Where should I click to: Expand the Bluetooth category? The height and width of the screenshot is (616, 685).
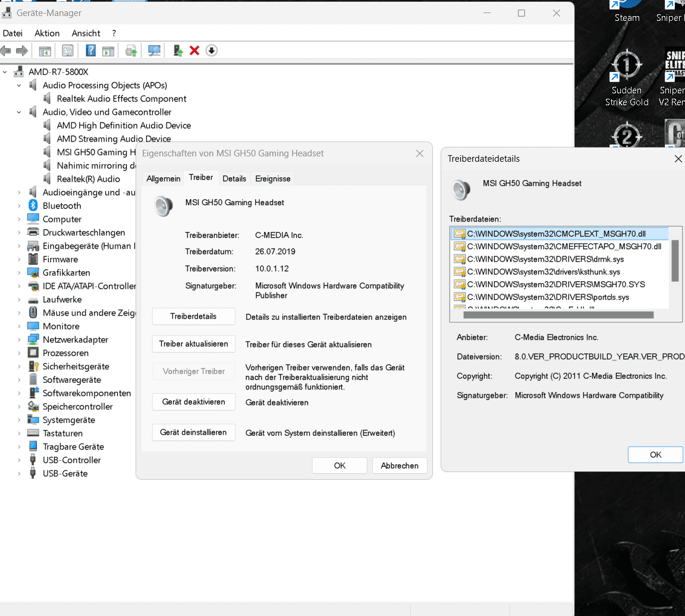[19, 205]
